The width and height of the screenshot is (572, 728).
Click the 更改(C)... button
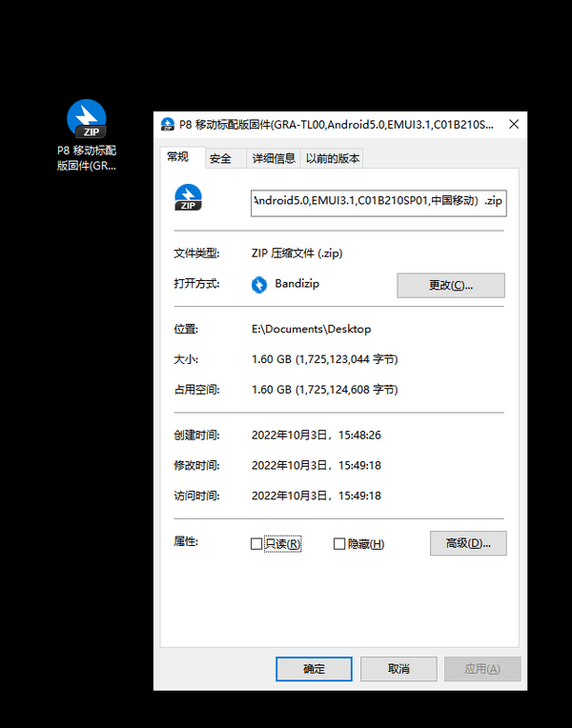(x=451, y=285)
